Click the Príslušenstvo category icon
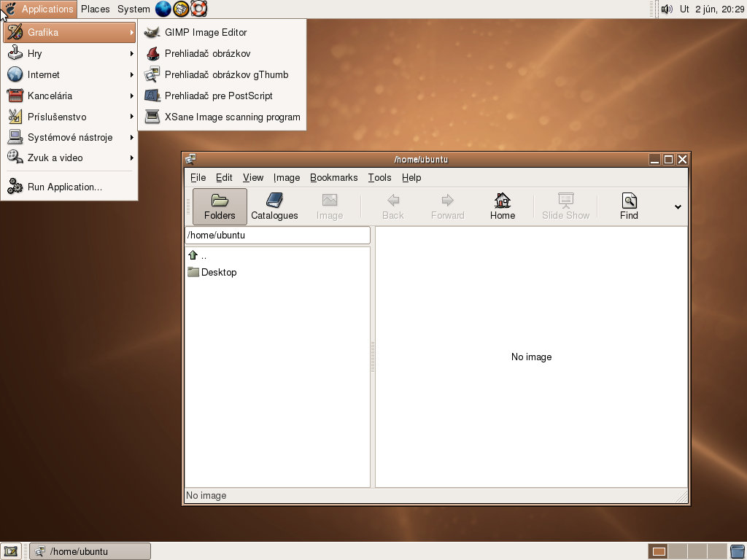 tap(15, 117)
